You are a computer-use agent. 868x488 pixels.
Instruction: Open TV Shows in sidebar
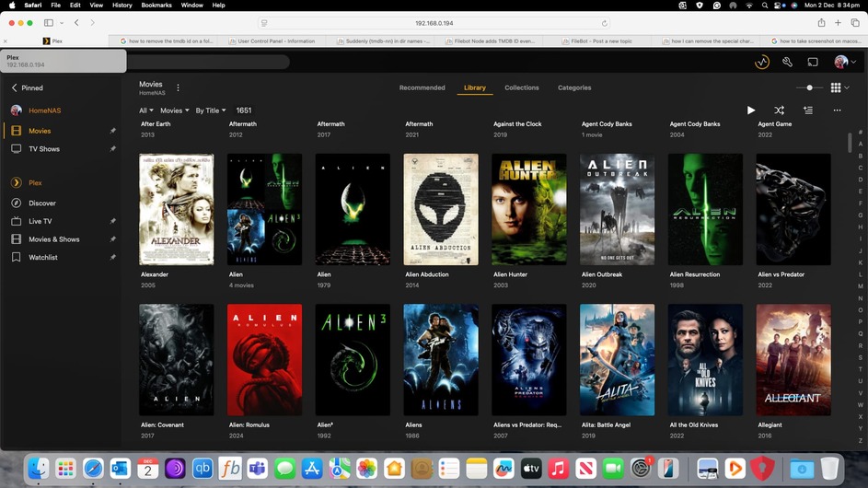(44, 149)
